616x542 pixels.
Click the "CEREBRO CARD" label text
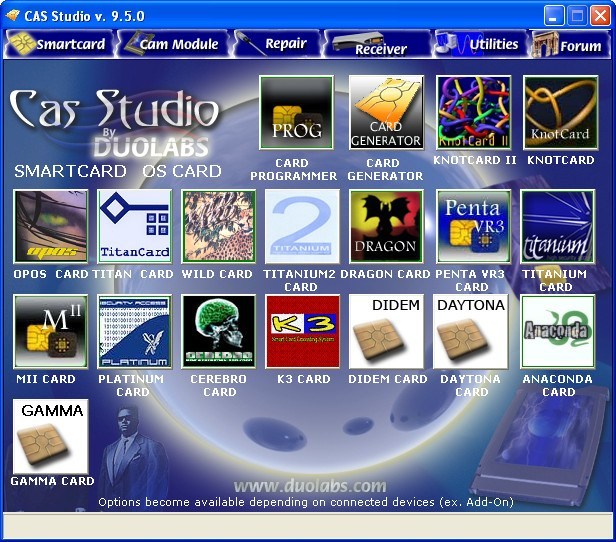tap(219, 385)
